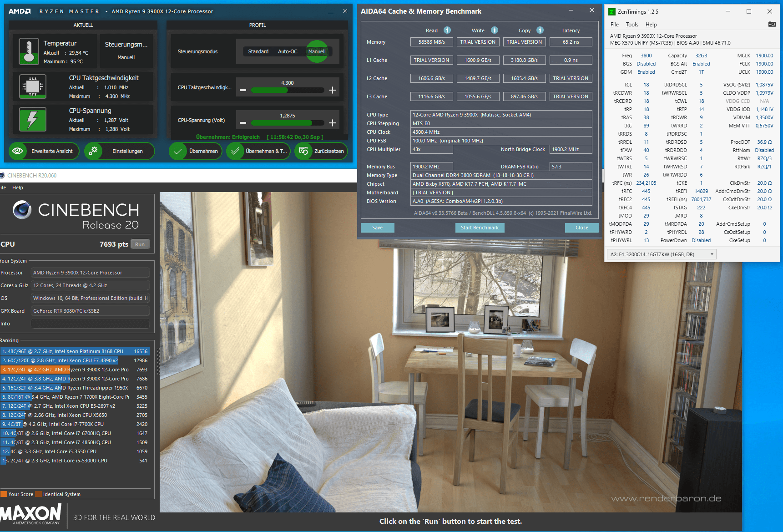The width and height of the screenshot is (783, 532).
Task: Click the Memory Read value 58583 MB/s
Action: pyautogui.click(x=432, y=42)
